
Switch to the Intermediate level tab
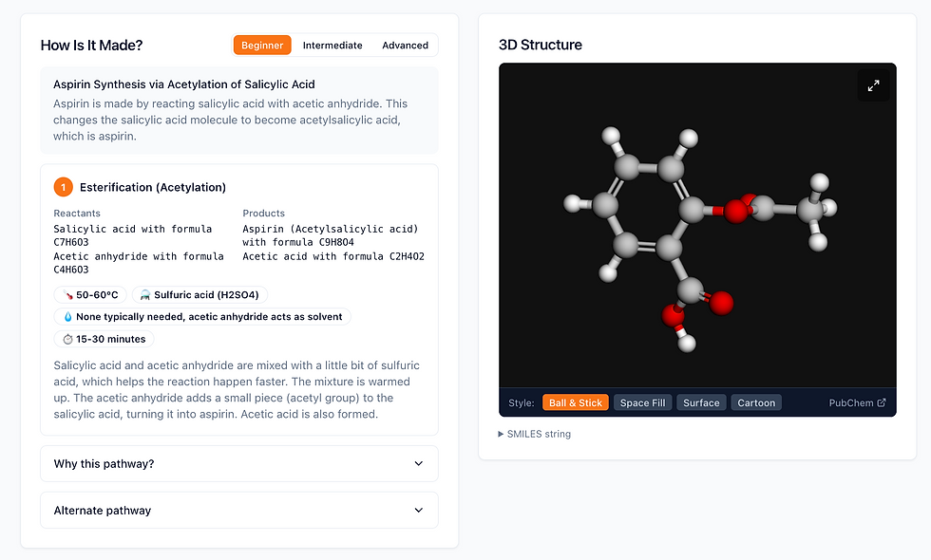click(x=332, y=46)
